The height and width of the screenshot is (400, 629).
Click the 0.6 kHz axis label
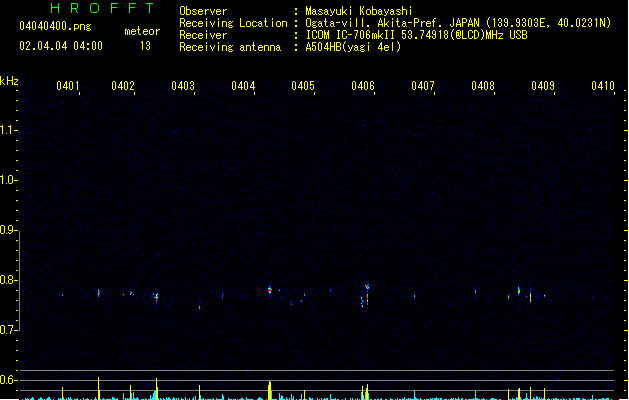(x=8, y=380)
